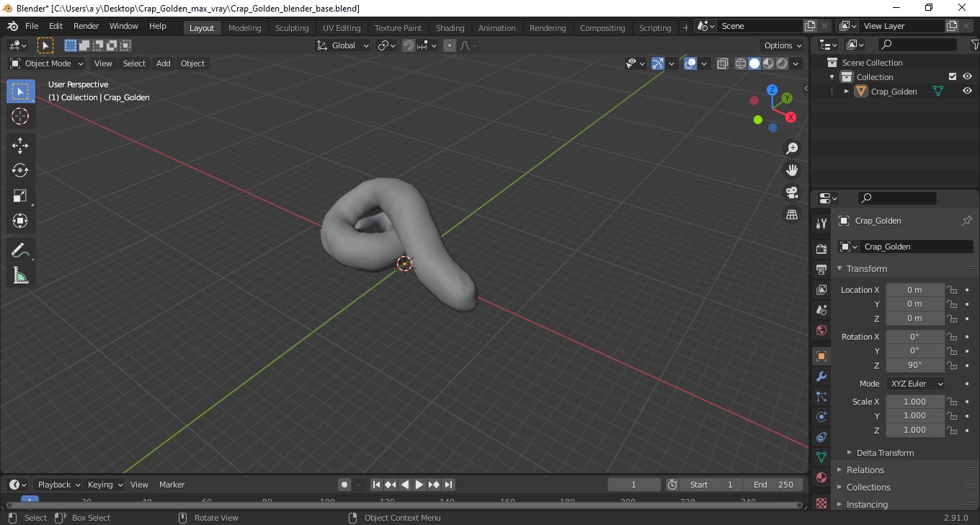The width and height of the screenshot is (980, 525).
Task: Click the Blender logo menu icon
Action: (12, 26)
